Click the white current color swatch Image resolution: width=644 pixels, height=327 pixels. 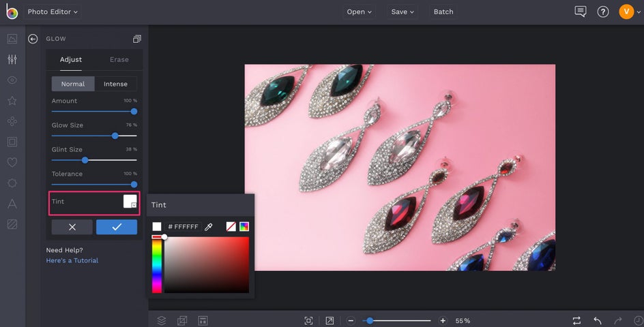coord(157,226)
